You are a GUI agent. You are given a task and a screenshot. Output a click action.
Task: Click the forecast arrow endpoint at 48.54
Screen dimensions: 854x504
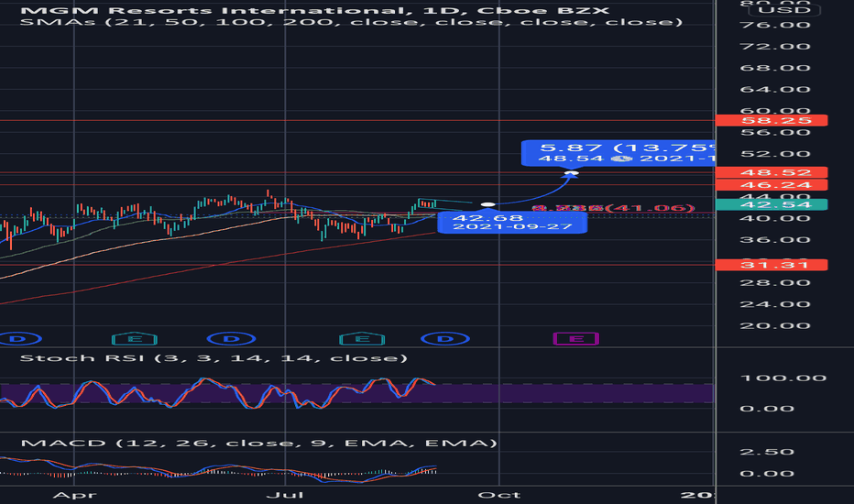click(571, 174)
